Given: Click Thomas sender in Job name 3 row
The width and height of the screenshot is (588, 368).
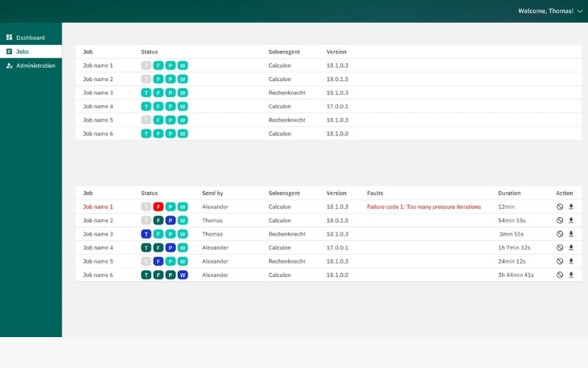Looking at the screenshot, I should (x=212, y=234).
